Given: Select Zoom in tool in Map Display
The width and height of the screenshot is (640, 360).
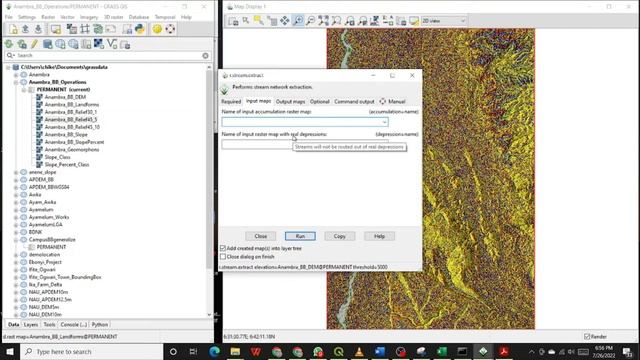Looking at the screenshot, I should point(298,21).
